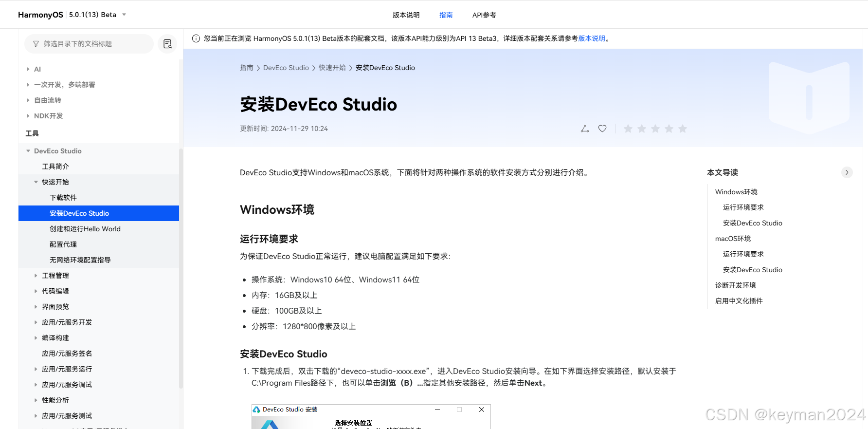Open the version dropdown arrow beside 5.0.1(13) Beta
868x429 pixels.
[124, 15]
